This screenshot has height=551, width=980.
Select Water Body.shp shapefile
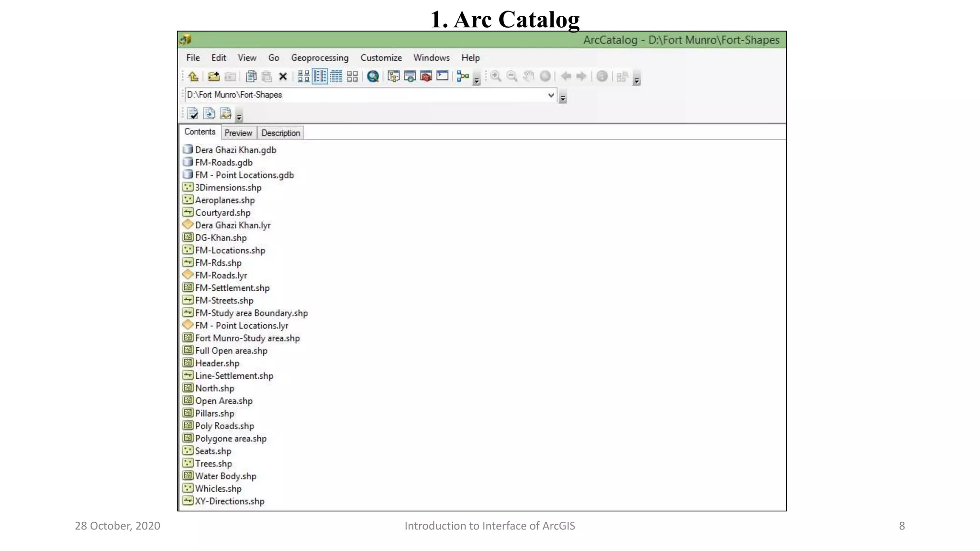(x=220, y=476)
